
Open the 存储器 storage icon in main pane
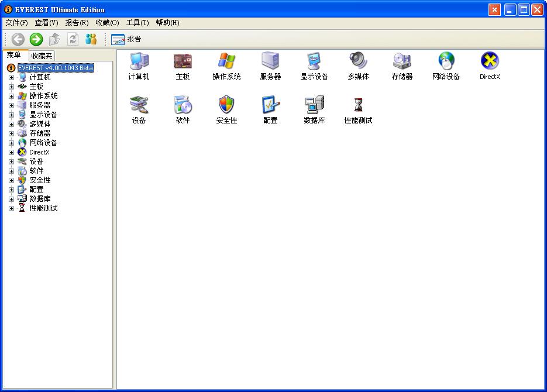(x=402, y=61)
